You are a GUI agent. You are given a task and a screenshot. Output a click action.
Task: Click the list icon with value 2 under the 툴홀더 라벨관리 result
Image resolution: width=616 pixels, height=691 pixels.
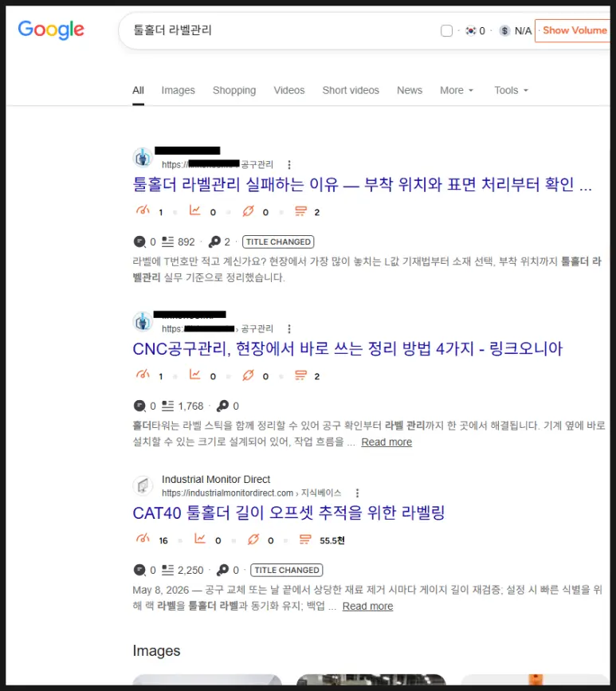click(300, 211)
